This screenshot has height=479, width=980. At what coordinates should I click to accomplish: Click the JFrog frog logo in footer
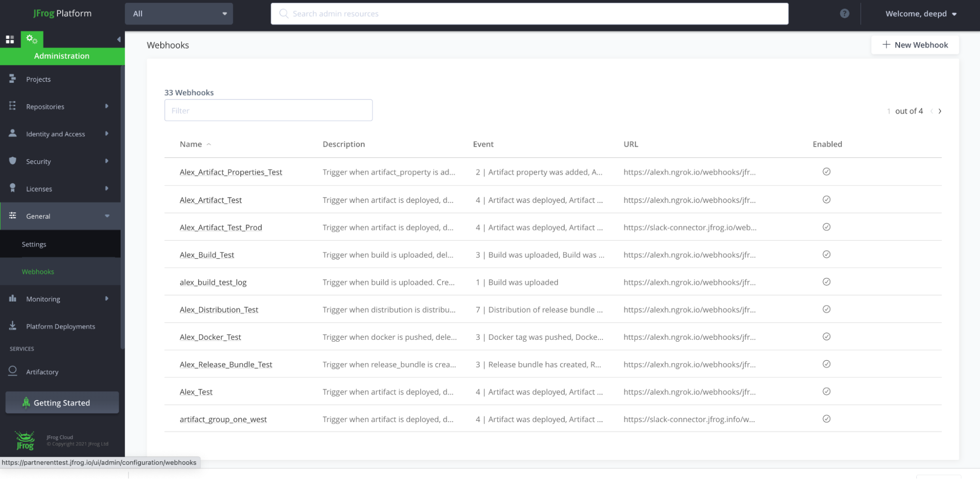tap(25, 440)
